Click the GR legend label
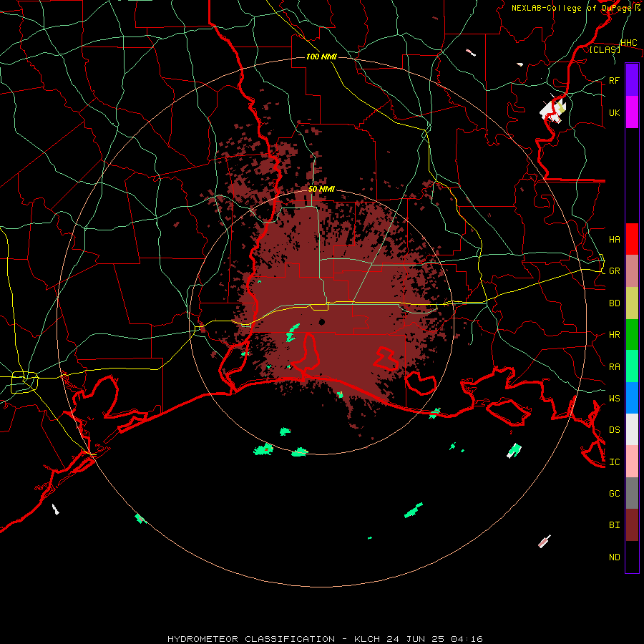The image size is (644, 644). tap(614, 271)
